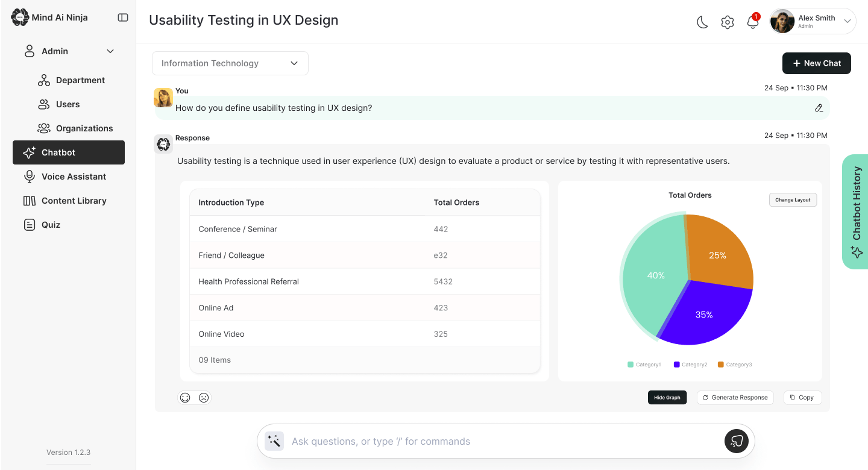Select the Conference / Seminar row
This screenshot has width=868, height=470.
tap(365, 229)
